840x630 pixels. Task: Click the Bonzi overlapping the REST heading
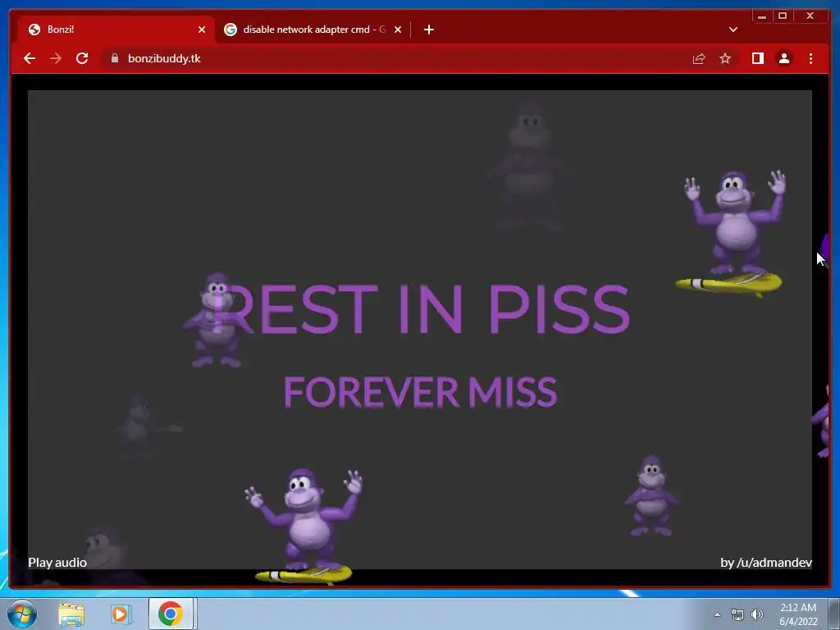(x=216, y=320)
